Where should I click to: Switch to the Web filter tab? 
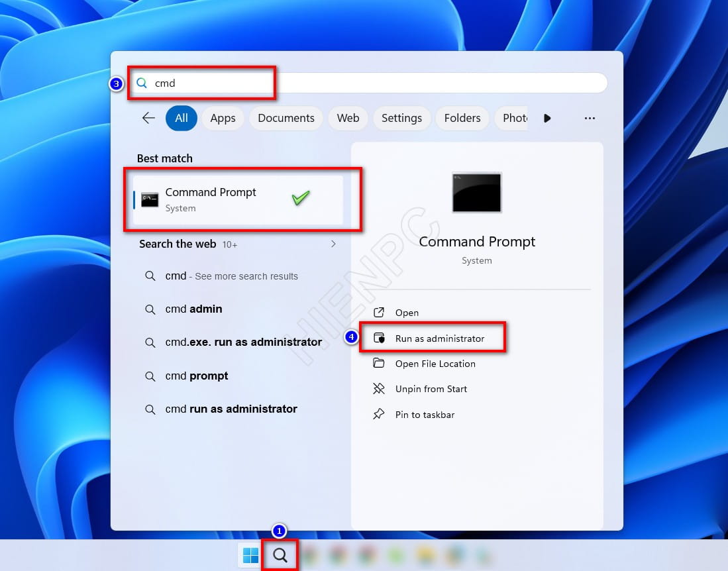pos(348,118)
